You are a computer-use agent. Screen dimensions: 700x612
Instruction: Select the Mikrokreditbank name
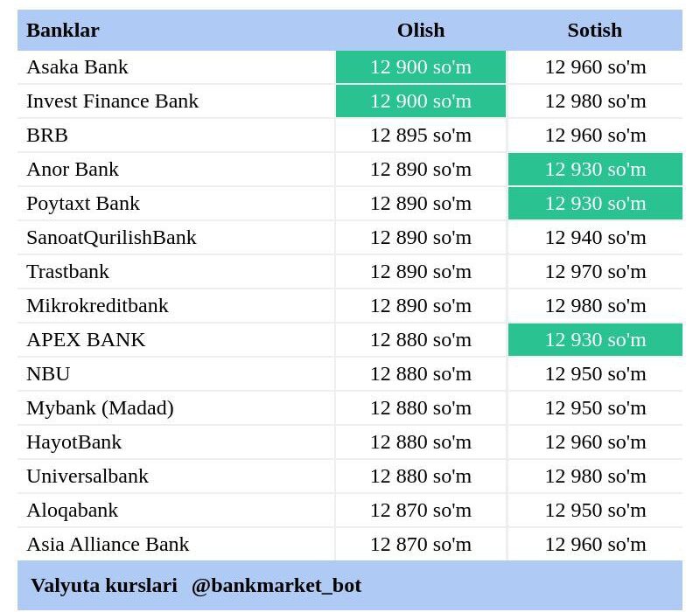click(x=97, y=305)
